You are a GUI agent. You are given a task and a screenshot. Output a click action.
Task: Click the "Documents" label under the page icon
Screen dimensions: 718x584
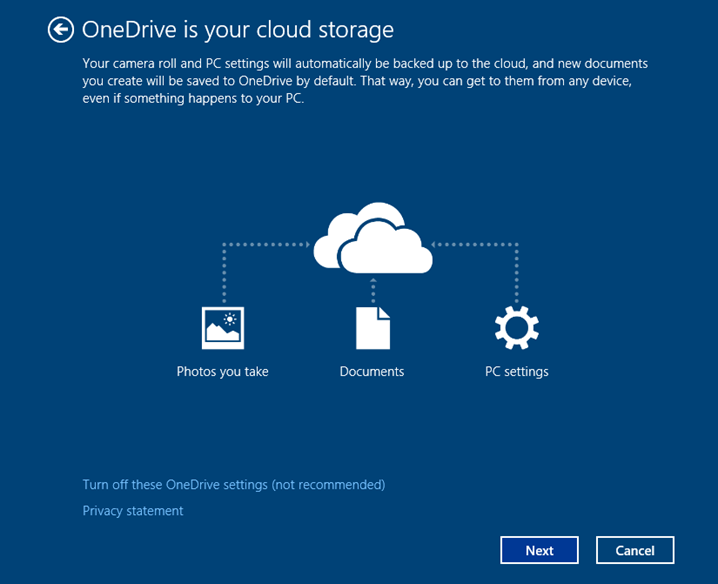[372, 372]
